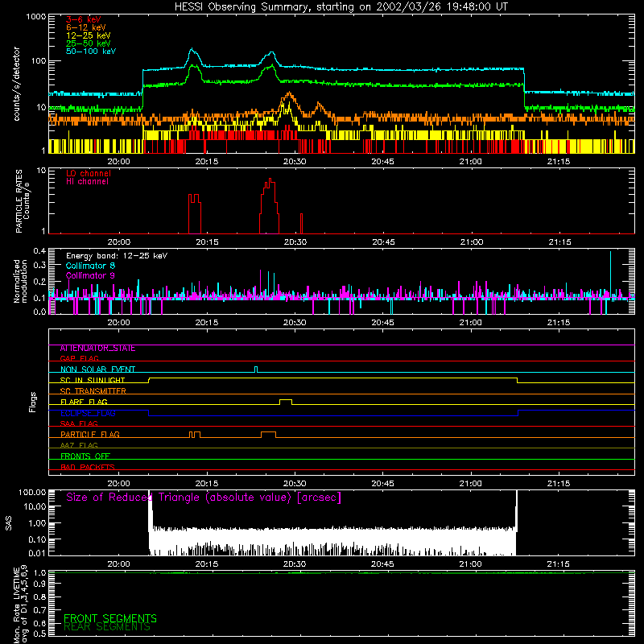This screenshot has width=644, height=644.
Task: Select the 6-12 keV legend label
Action: [86, 27]
